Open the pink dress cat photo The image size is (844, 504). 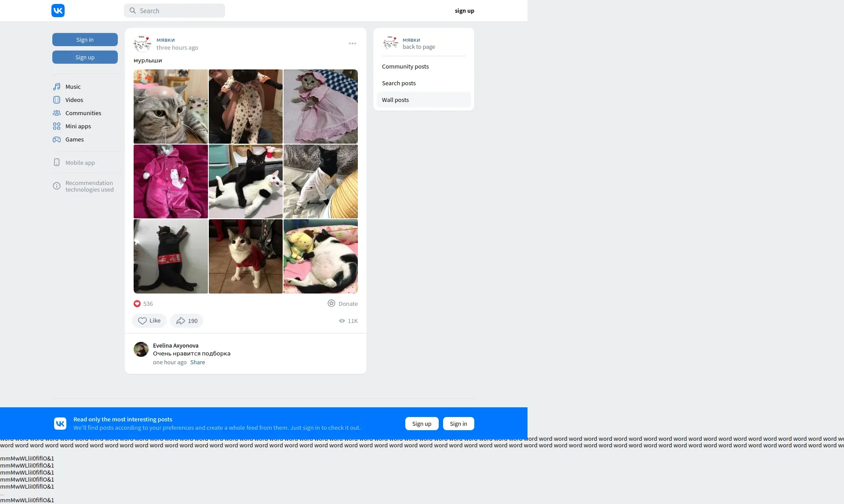click(x=320, y=106)
